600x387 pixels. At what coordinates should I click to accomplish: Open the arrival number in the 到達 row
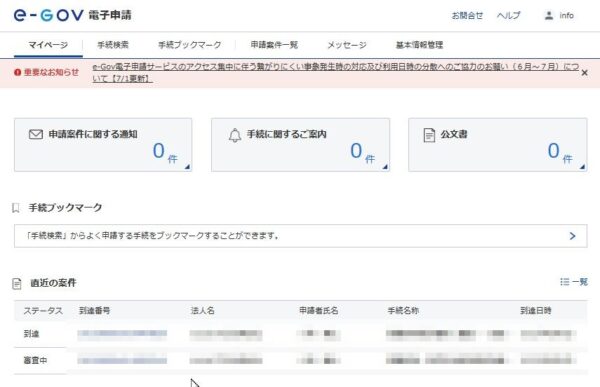click(122, 334)
